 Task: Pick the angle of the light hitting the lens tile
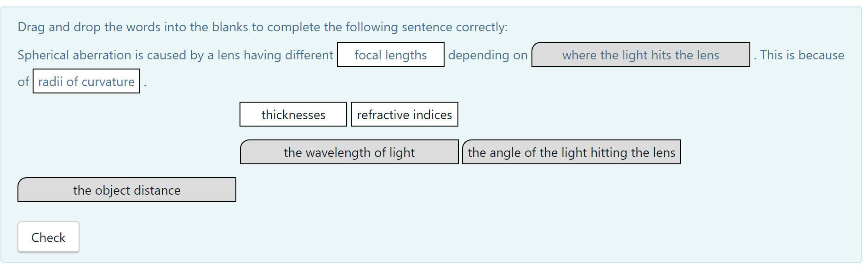click(x=571, y=152)
